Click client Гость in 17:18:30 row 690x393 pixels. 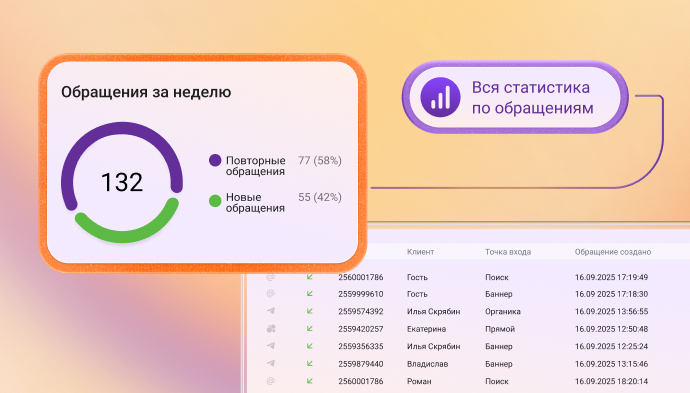pos(417,294)
